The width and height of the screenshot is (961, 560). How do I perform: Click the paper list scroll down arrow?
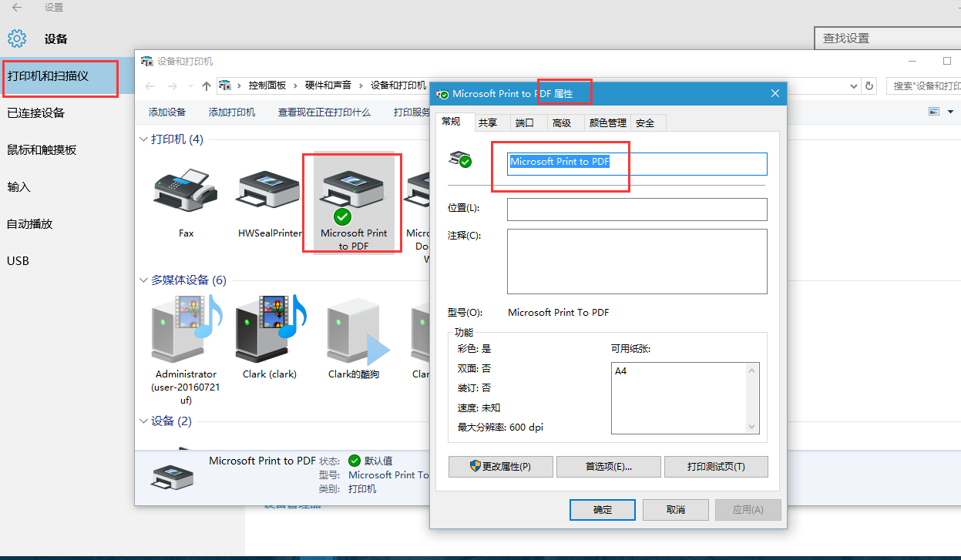point(753,427)
